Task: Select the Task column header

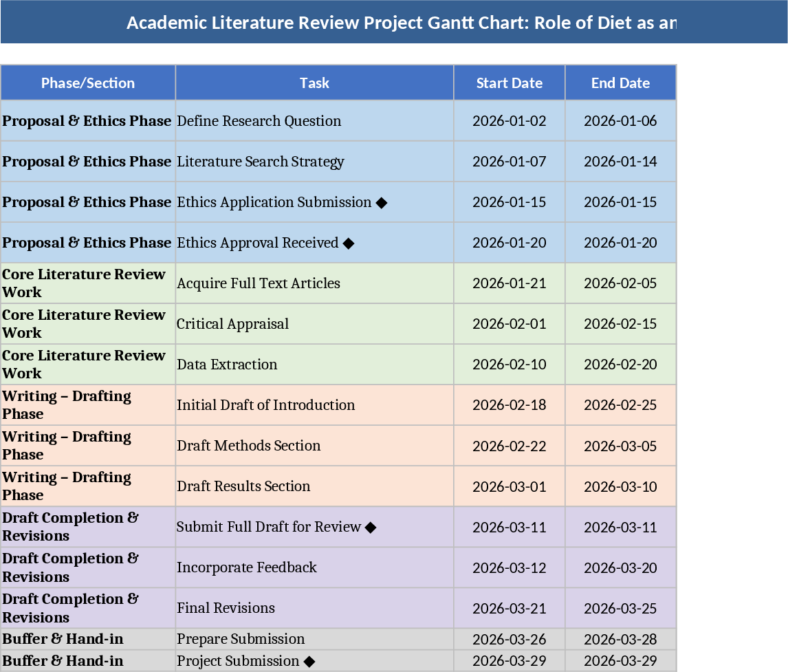Action: click(x=314, y=83)
